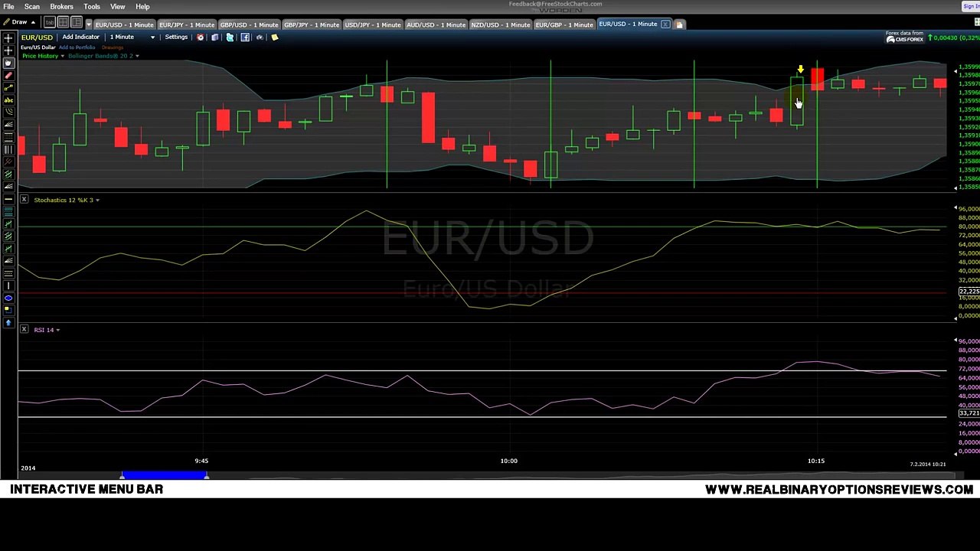Select the rectangle note drawing tool
This screenshot has width=980, height=551.
pos(8,311)
